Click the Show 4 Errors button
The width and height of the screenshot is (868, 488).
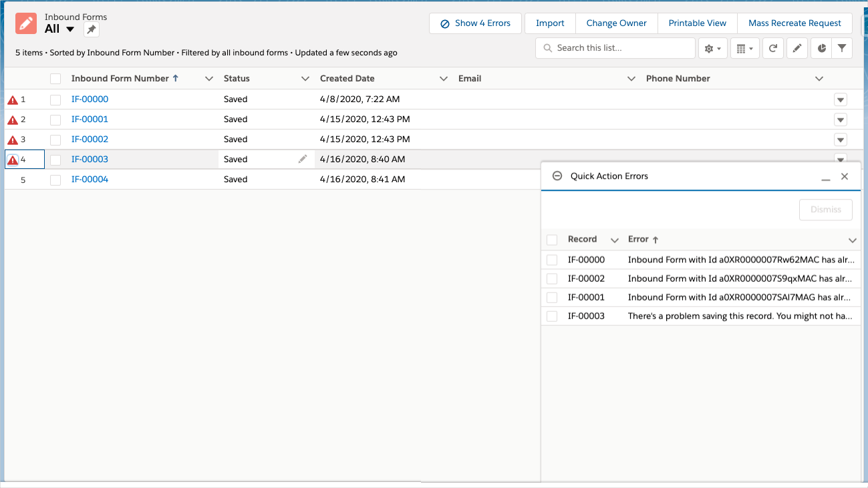pos(475,23)
